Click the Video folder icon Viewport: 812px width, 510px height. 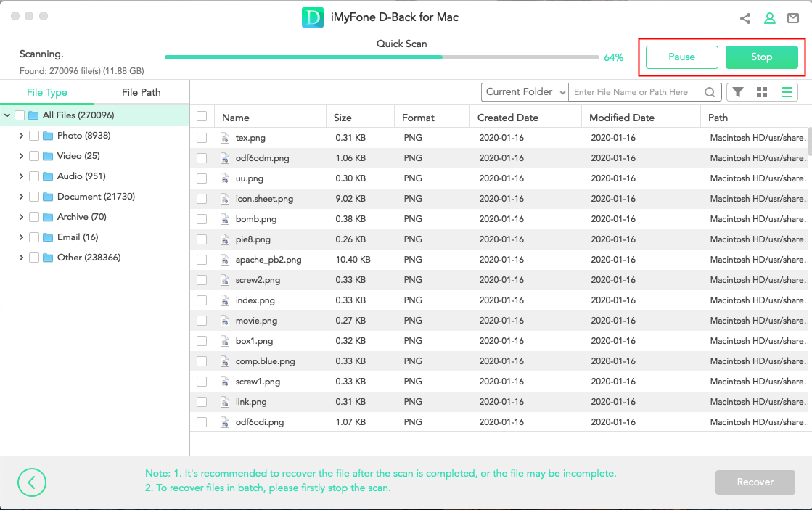pos(48,156)
